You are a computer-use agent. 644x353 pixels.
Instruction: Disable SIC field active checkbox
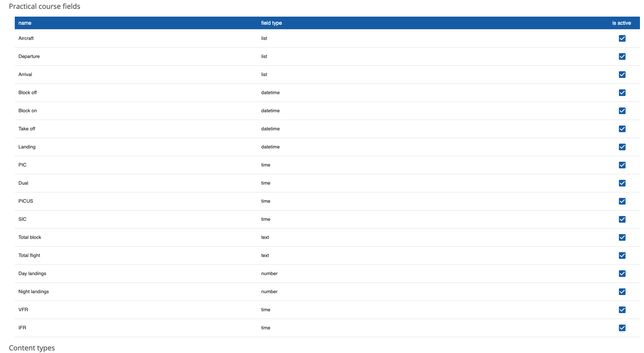pyautogui.click(x=622, y=219)
